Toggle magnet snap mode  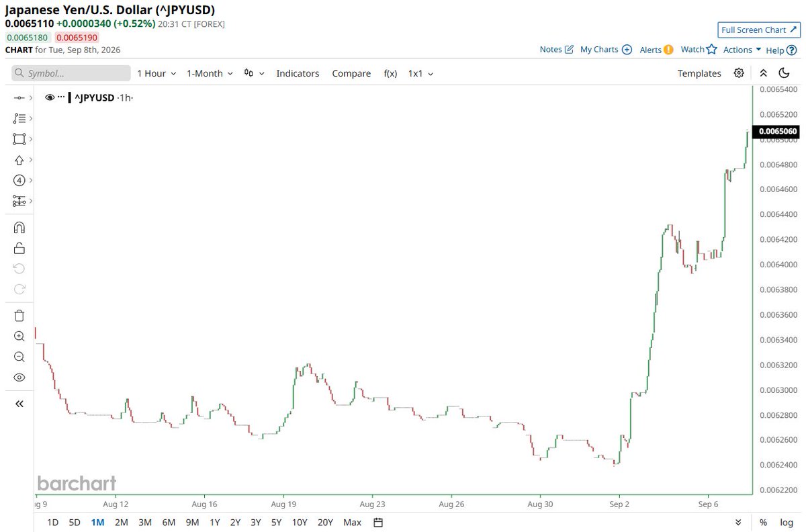point(19,228)
